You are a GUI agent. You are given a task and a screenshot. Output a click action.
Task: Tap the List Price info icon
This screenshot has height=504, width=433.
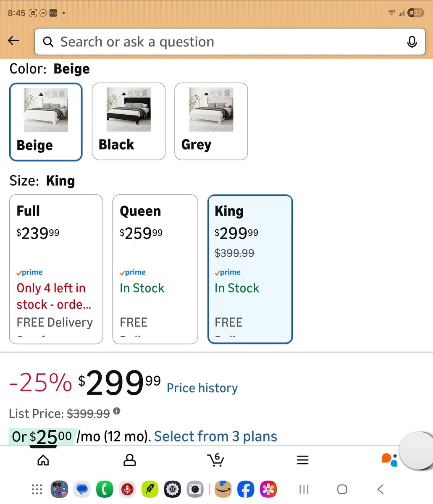click(117, 411)
